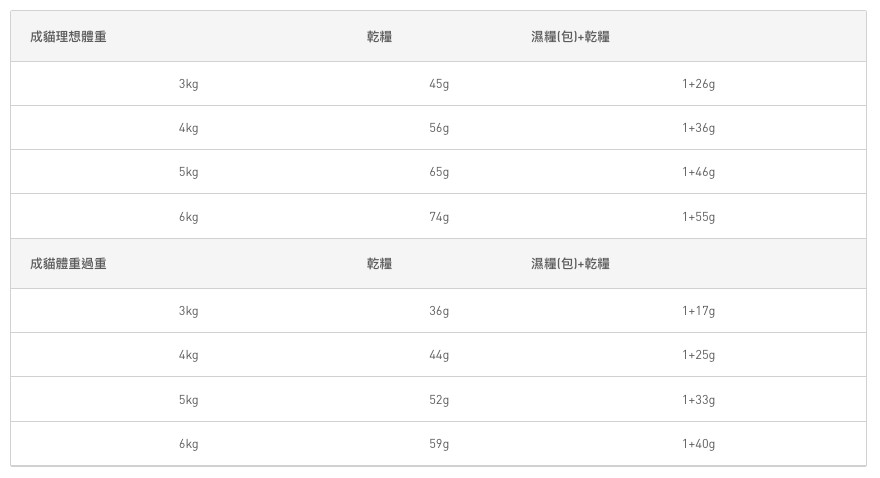Select the 1+17g wet plus dry cell
880x478 pixels.
click(x=698, y=311)
